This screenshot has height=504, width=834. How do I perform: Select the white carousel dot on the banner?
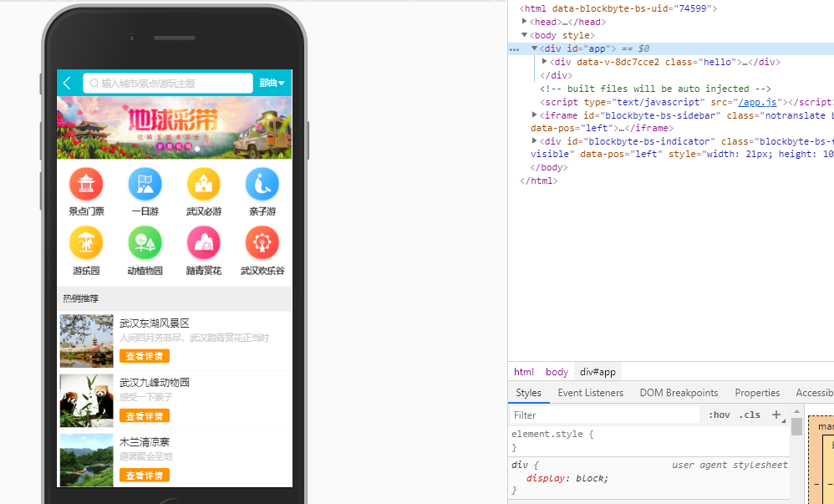[x=197, y=149]
